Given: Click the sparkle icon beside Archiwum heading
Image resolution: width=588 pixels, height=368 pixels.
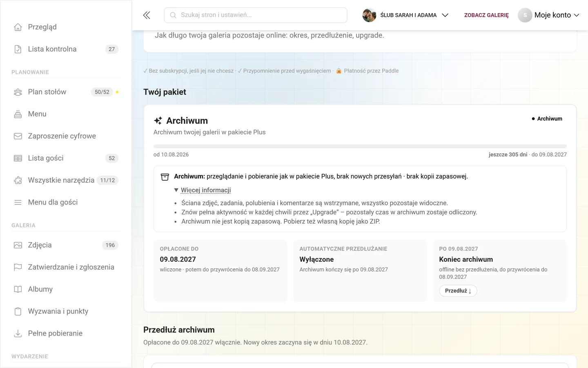Looking at the screenshot, I should click(158, 121).
